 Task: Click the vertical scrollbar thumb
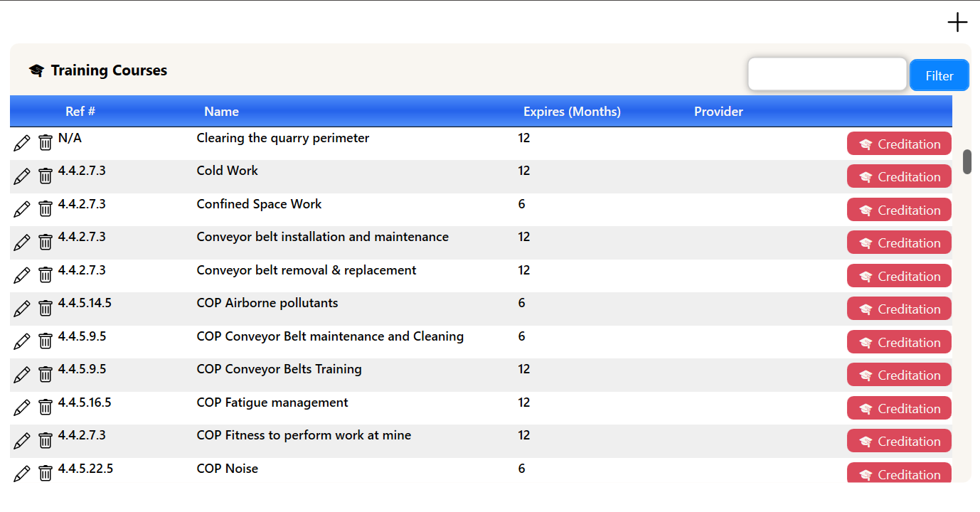point(967,161)
